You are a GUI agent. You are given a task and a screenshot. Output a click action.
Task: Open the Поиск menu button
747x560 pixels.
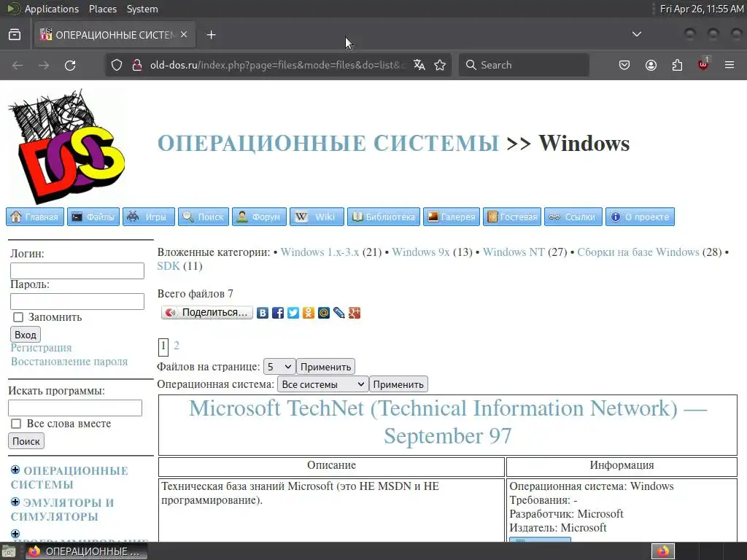[204, 217]
